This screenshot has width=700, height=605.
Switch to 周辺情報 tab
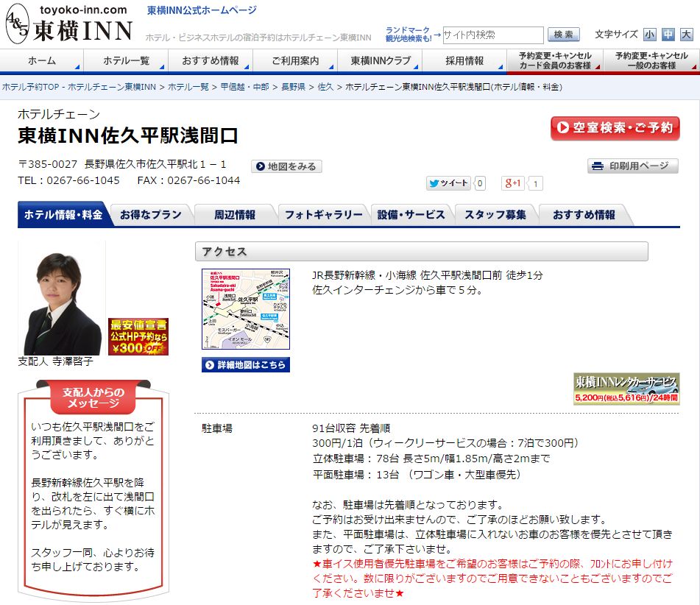(x=235, y=215)
